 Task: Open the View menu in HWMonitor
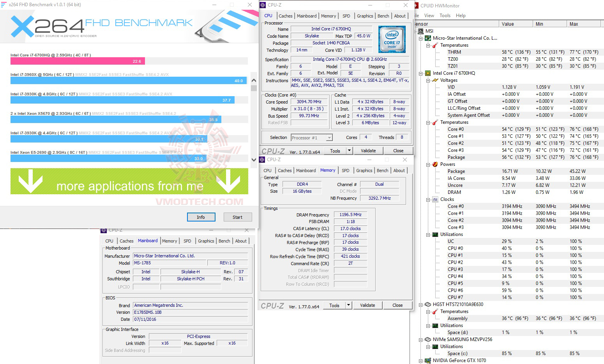(429, 15)
